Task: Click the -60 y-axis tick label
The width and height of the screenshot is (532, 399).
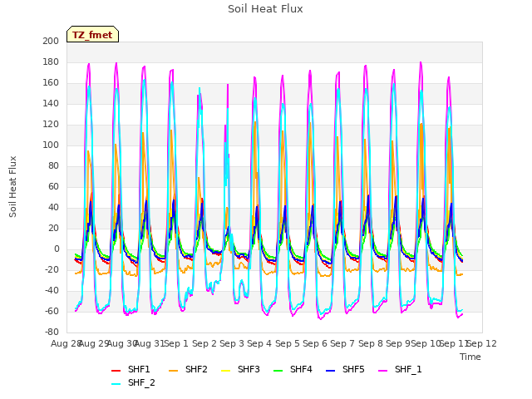Action: click(52, 311)
